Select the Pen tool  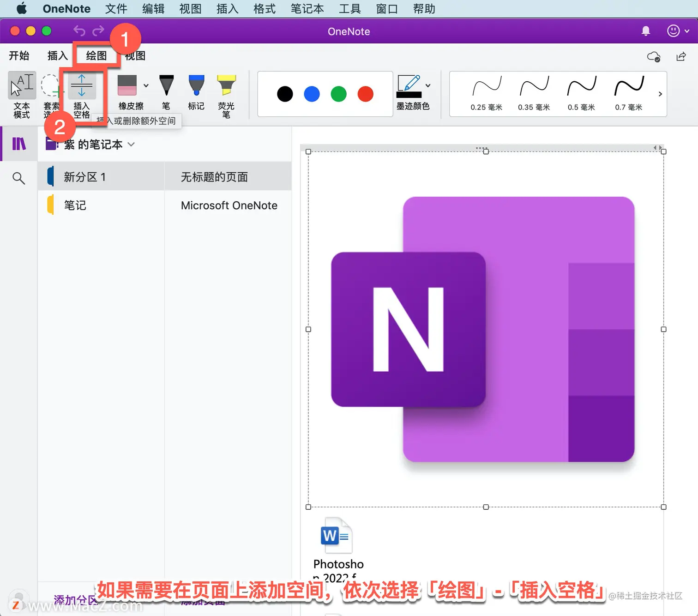[166, 92]
